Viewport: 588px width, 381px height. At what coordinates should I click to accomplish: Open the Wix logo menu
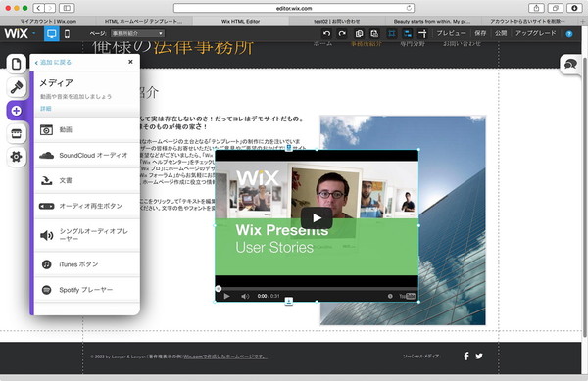coord(20,33)
